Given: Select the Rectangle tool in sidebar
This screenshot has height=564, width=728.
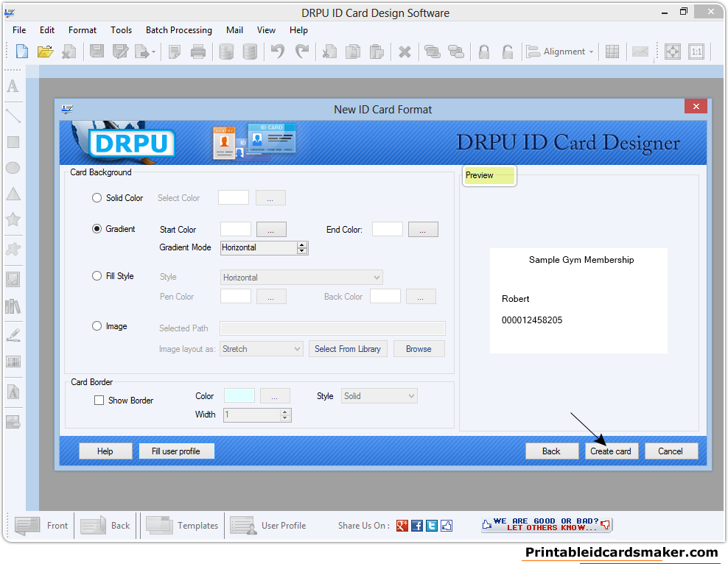Looking at the screenshot, I should [13, 142].
